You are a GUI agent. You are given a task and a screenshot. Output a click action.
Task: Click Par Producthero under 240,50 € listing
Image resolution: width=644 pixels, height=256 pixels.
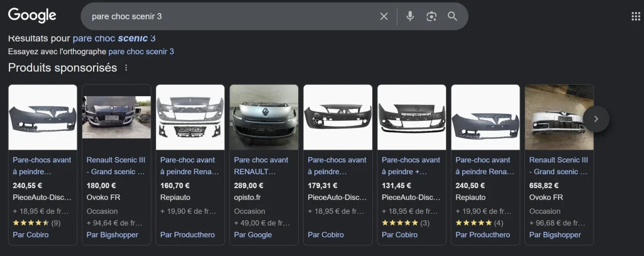tap(482, 235)
